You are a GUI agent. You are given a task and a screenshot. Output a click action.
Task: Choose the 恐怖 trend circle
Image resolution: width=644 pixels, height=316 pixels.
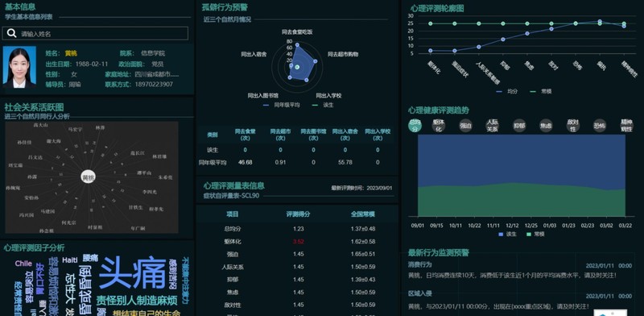[600, 126]
